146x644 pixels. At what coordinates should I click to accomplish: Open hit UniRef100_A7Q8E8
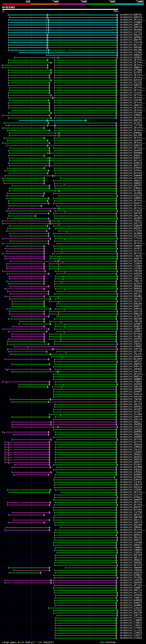pos(131,22)
